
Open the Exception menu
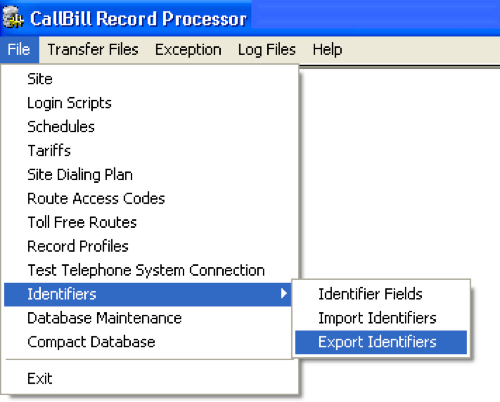(x=188, y=50)
